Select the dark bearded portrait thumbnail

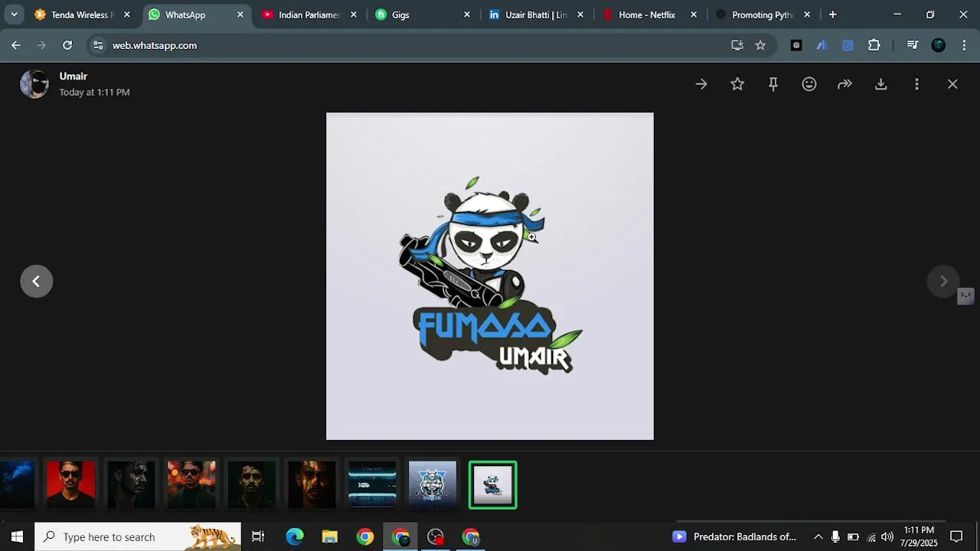point(252,484)
